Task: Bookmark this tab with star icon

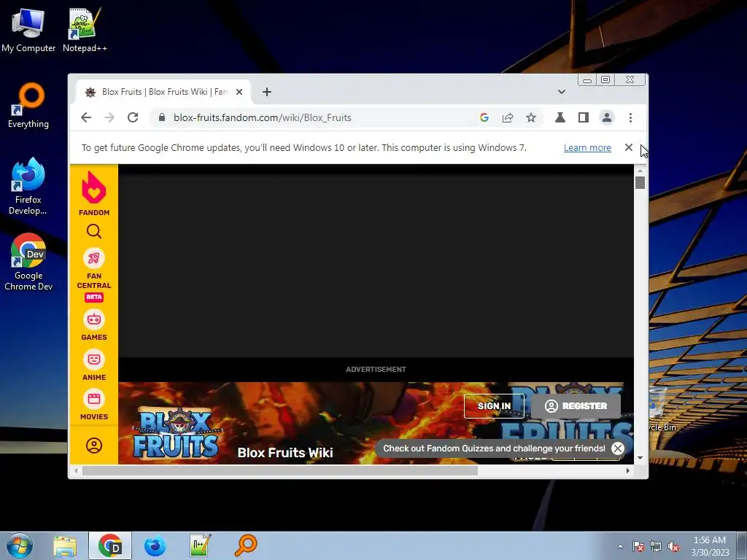Action: point(531,117)
